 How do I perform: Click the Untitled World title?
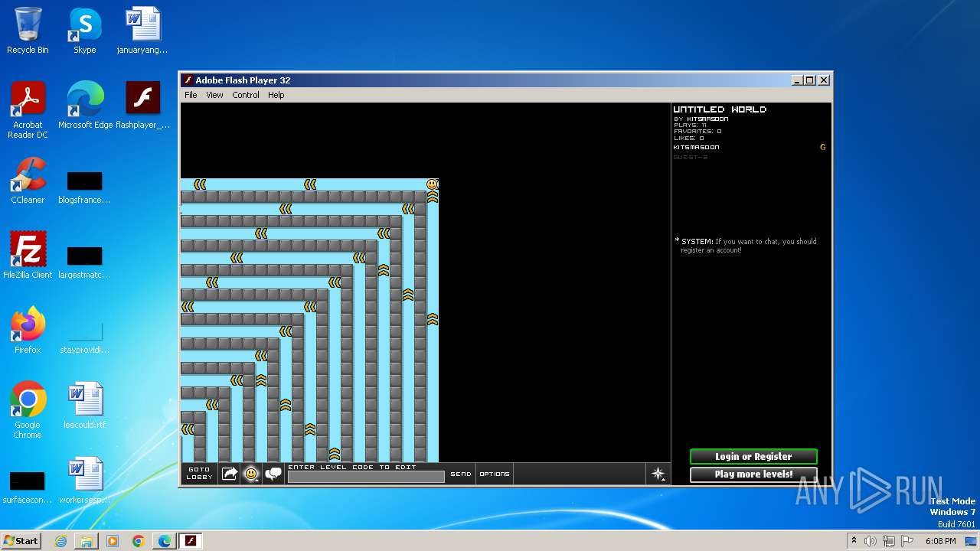coord(720,109)
